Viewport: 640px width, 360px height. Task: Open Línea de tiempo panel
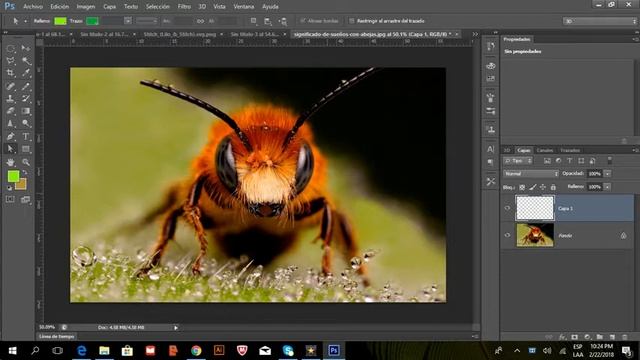[57, 337]
